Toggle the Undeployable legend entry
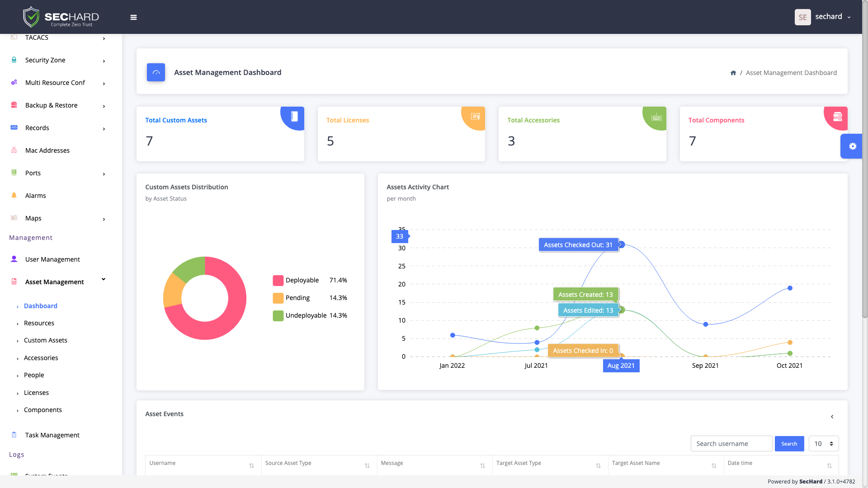The height and width of the screenshot is (488, 868). (x=306, y=315)
